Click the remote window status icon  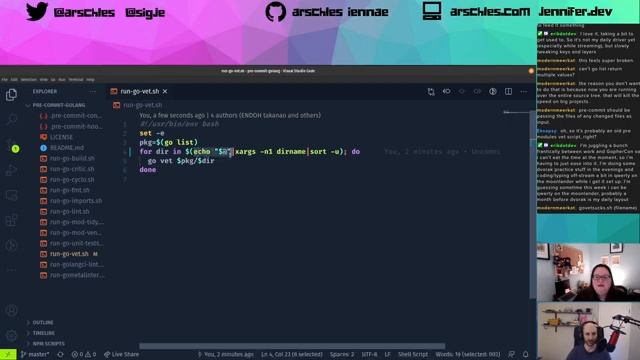tap(8, 354)
